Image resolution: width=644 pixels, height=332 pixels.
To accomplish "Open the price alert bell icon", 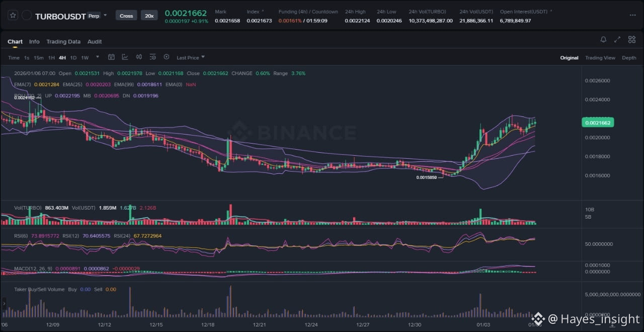I will [603, 40].
